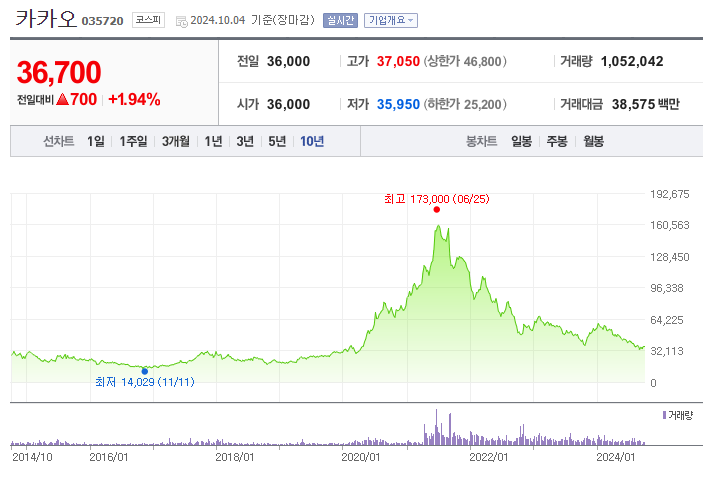Click the 상한가 46,800 text
Viewport: 703px width, 479px height.
coord(465,61)
